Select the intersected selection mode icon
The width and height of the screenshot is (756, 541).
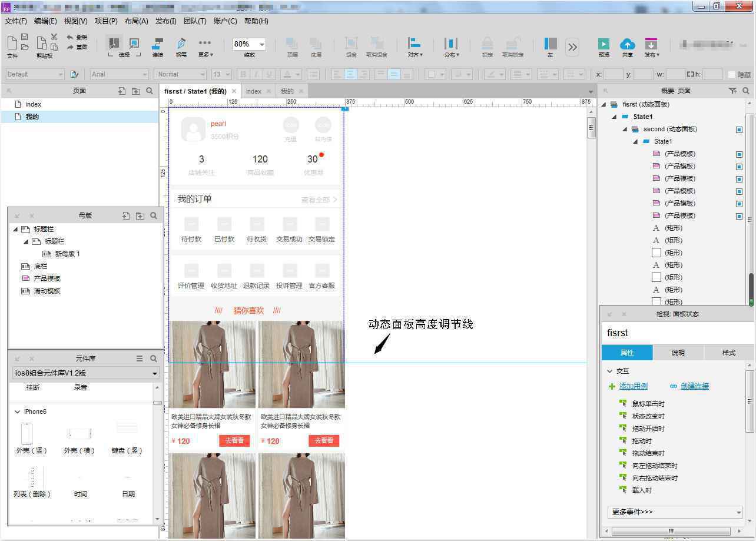(114, 44)
